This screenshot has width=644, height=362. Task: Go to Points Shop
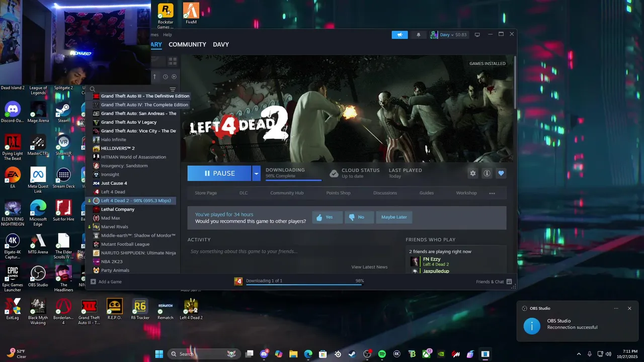(338, 193)
